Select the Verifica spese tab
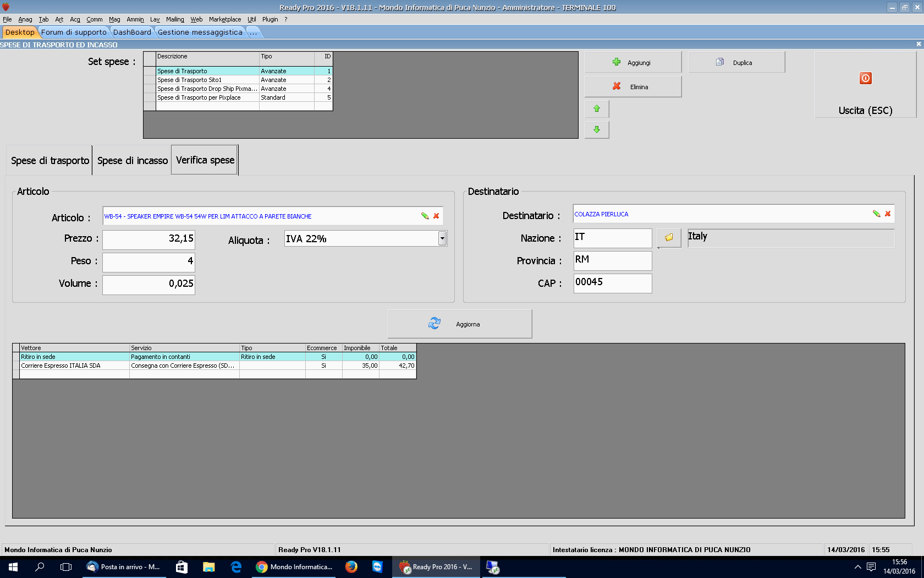This screenshot has width=924, height=578. click(205, 160)
